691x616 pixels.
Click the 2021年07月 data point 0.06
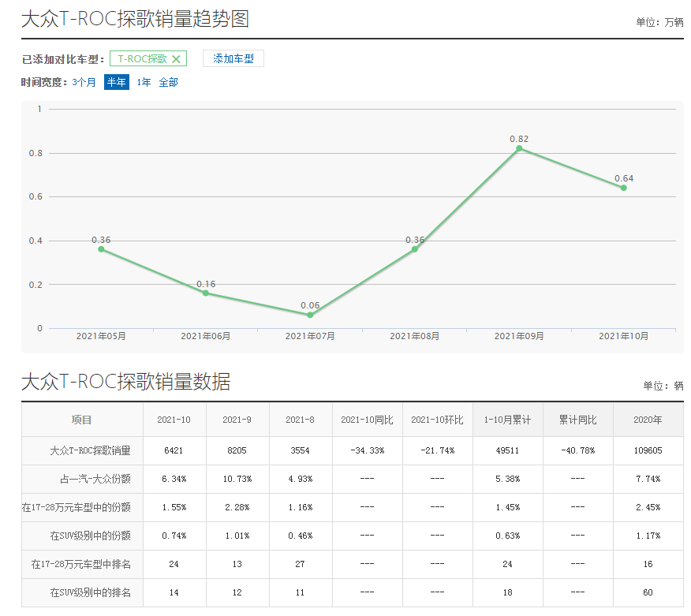tap(310, 315)
